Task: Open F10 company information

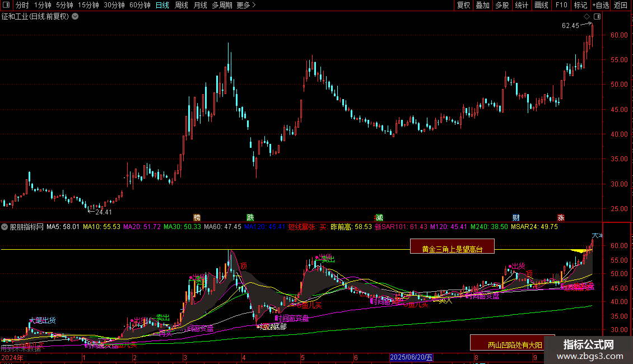Action: coord(561,6)
